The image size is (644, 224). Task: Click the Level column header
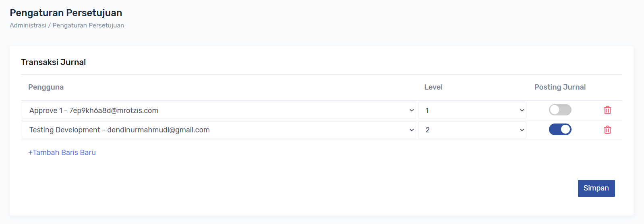pyautogui.click(x=433, y=87)
